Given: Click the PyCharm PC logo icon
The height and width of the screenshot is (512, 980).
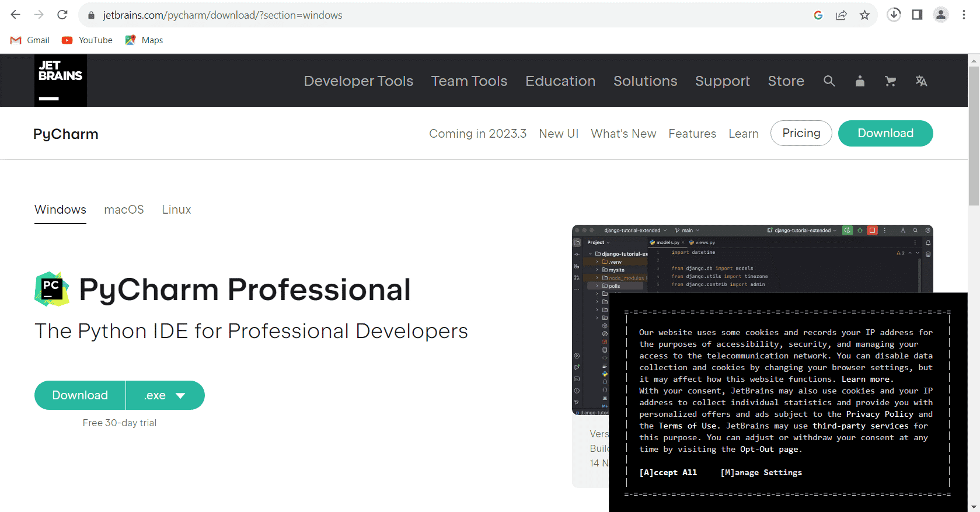Looking at the screenshot, I should [x=52, y=289].
